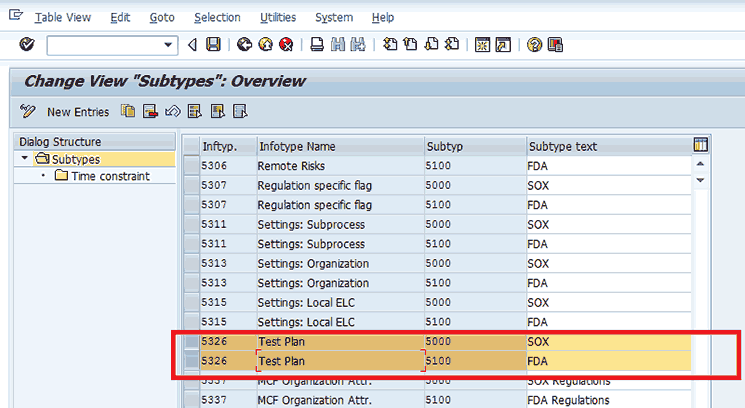Screen dimensions: 745x408
Task: Open Help with the question mark icon
Action: (535, 45)
